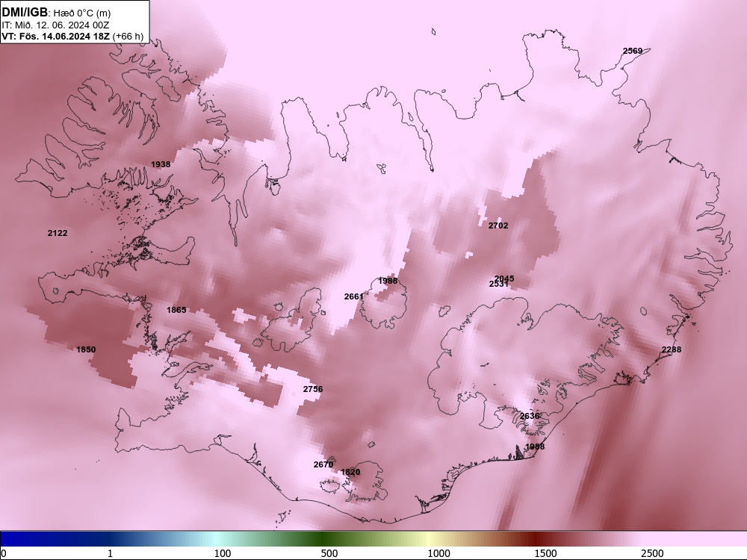Click the value 1865 on the map
The width and height of the screenshot is (747, 560).
(176, 310)
